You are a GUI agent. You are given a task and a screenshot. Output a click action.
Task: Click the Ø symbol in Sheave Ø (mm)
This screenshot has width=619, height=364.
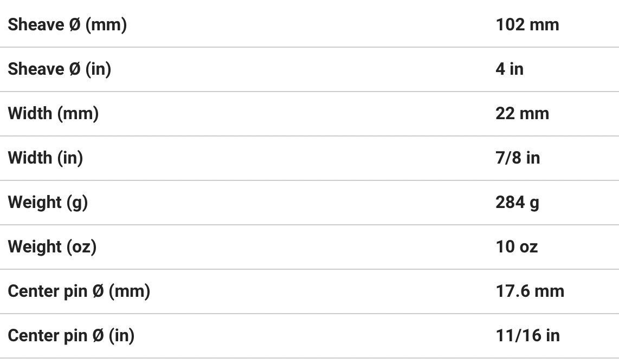point(75,25)
